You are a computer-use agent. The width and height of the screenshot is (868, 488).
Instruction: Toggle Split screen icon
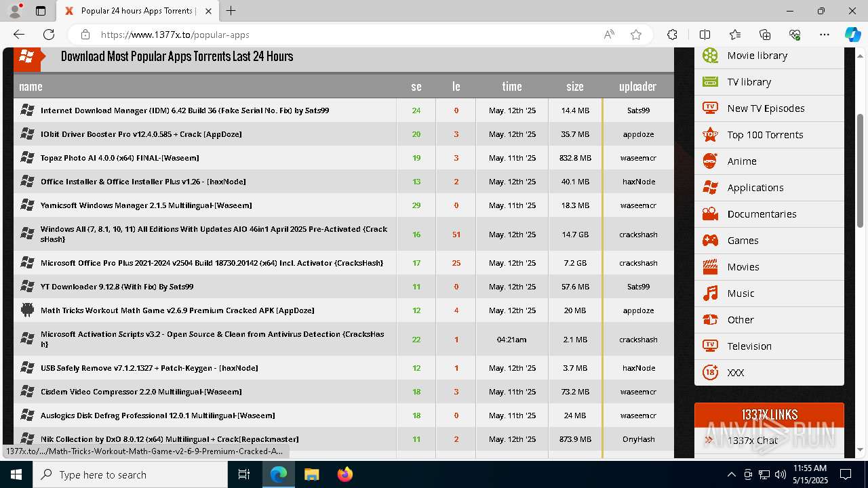pos(705,35)
